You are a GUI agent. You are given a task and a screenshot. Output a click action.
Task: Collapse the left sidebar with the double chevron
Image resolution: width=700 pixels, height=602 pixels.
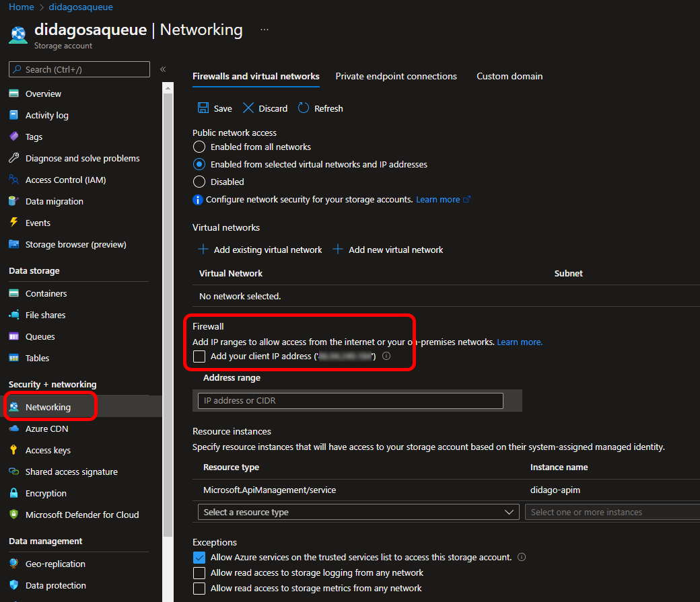pos(162,69)
